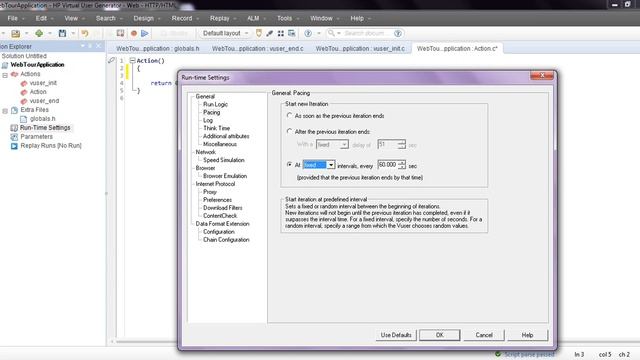Select Proxy in the settings tree
640x360 pixels.
210,192
